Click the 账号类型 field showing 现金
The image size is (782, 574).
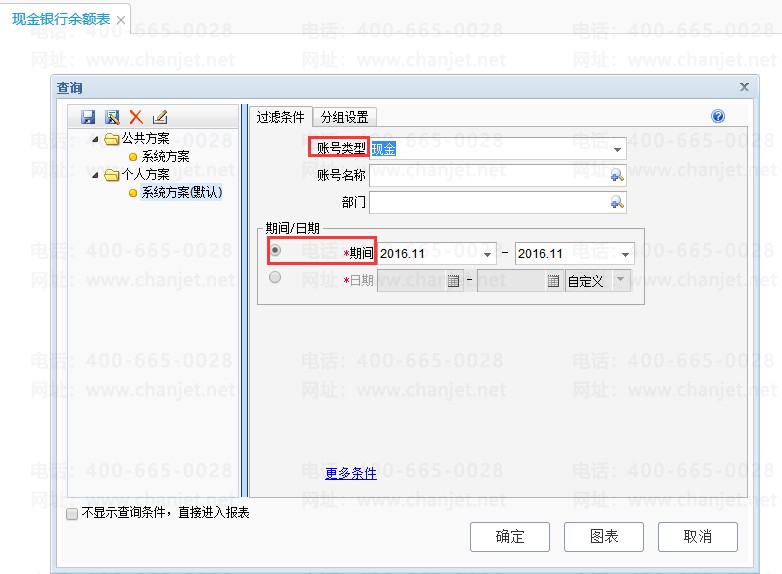[x=498, y=149]
